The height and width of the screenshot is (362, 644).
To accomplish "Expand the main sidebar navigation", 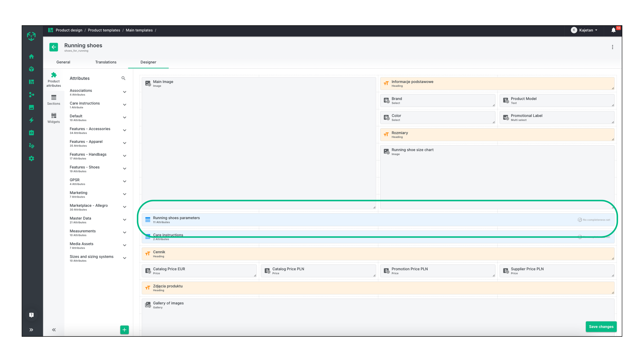I will 31,330.
